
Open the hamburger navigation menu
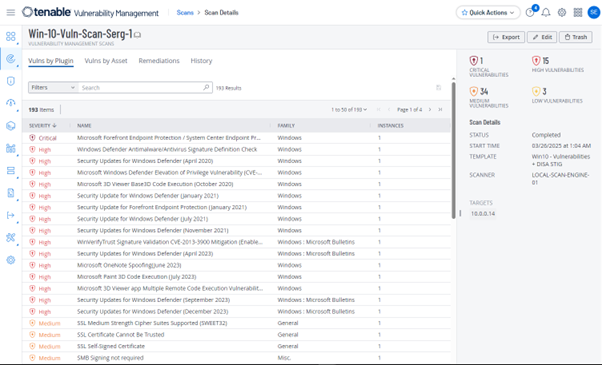pos(11,13)
